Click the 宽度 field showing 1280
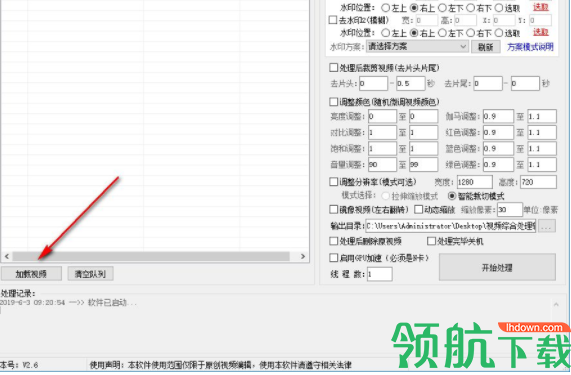The width and height of the screenshot is (571, 375). coord(474,182)
